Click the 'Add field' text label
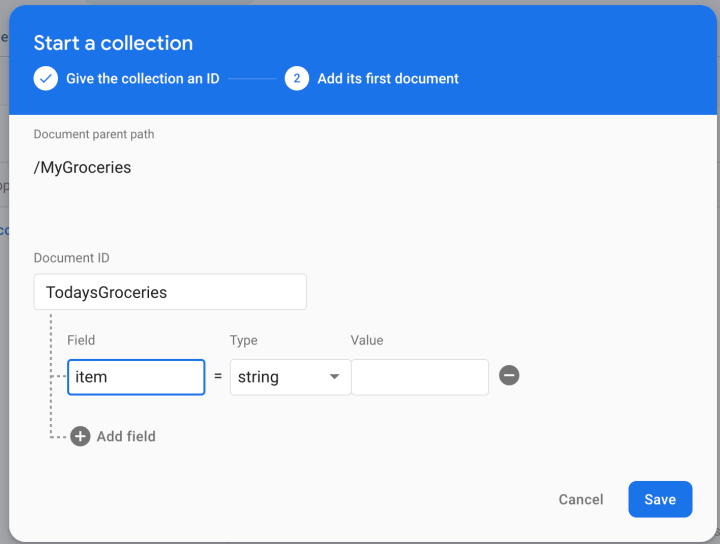720x544 pixels. (x=126, y=436)
